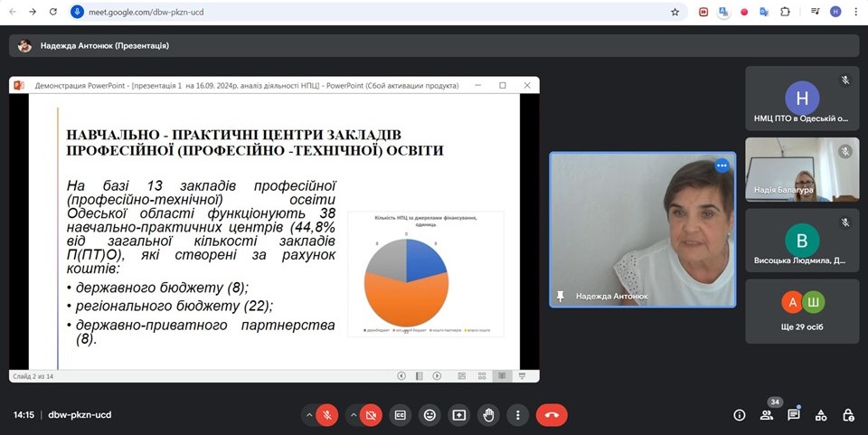Select the Надія Балагура video thumbnail
Viewport: 868px width, 435px height.
[802, 168]
